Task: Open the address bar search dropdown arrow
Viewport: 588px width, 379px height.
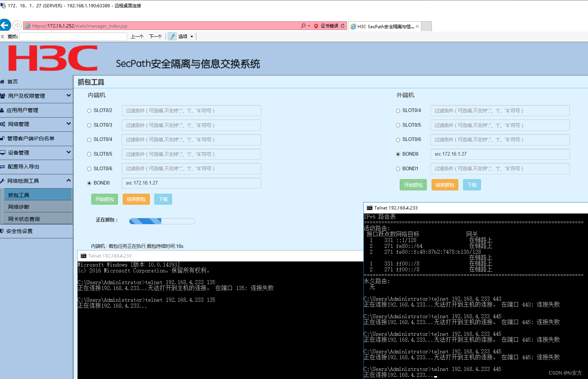Action: pyautogui.click(x=309, y=26)
